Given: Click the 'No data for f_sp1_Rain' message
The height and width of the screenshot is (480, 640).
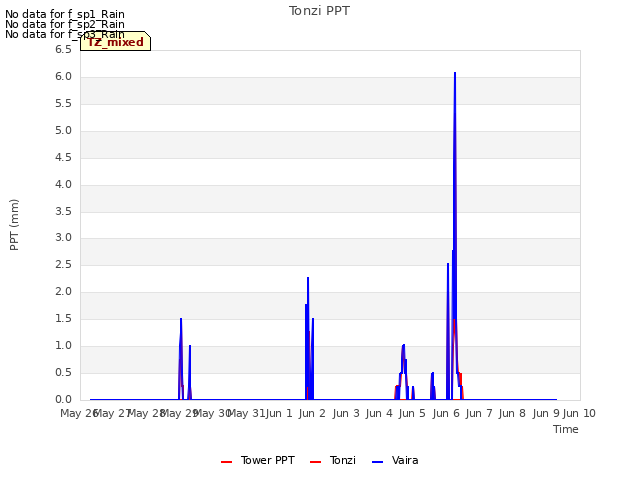Looking at the screenshot, I should 65,14.
